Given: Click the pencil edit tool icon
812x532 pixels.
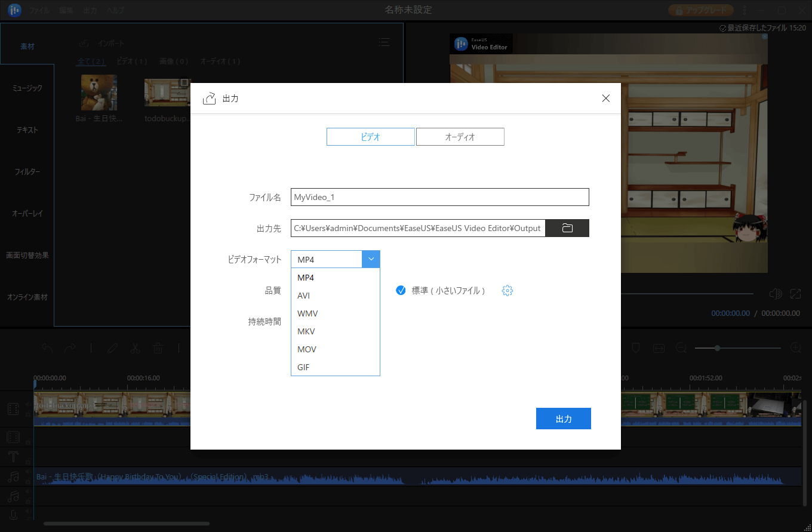Looking at the screenshot, I should pyautogui.click(x=113, y=348).
